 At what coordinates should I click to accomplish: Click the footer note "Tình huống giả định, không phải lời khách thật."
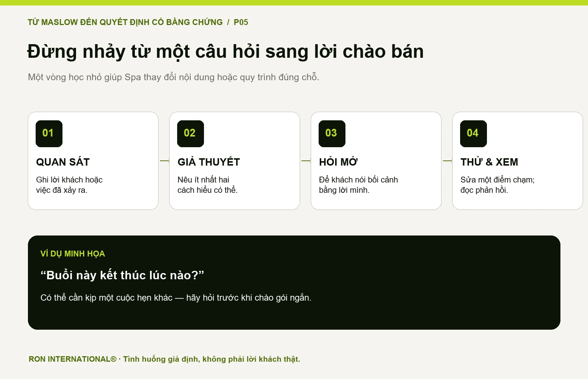coord(211,359)
